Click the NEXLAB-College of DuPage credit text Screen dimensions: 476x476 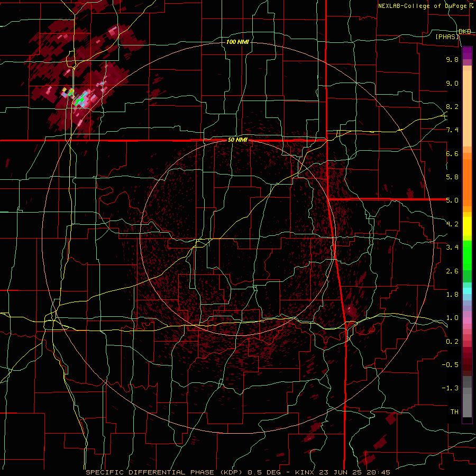(x=425, y=6)
